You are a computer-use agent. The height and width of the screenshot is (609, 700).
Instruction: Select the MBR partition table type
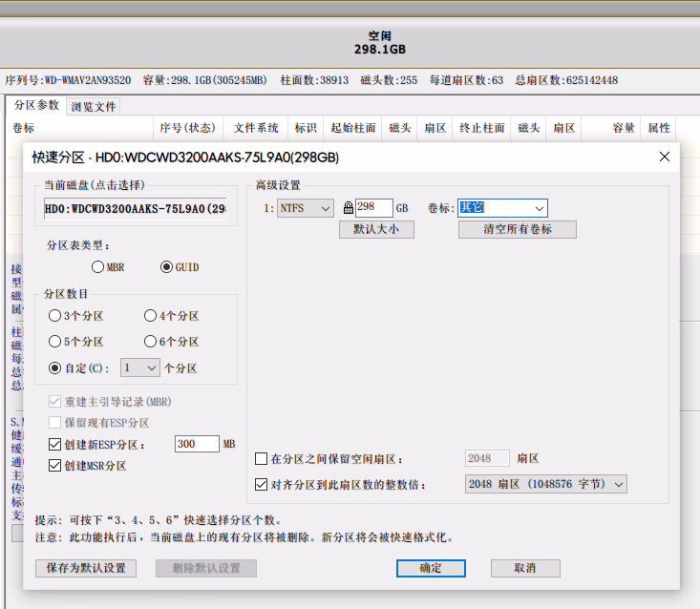pyautogui.click(x=98, y=267)
